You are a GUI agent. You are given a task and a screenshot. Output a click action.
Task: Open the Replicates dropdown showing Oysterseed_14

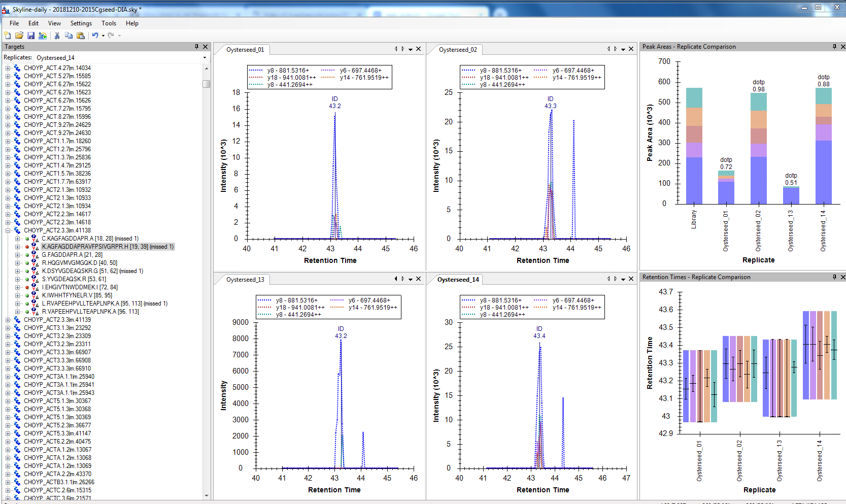tap(205, 57)
